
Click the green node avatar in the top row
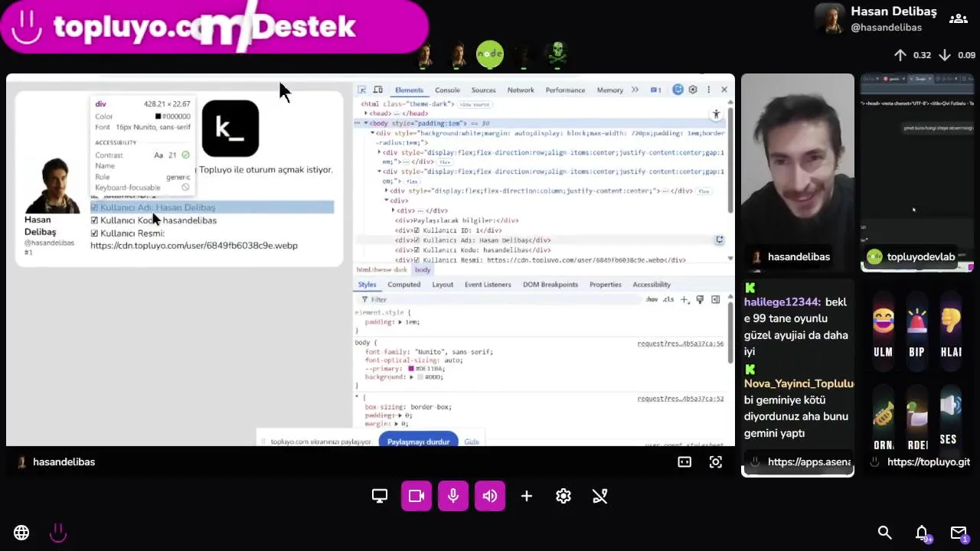(490, 54)
